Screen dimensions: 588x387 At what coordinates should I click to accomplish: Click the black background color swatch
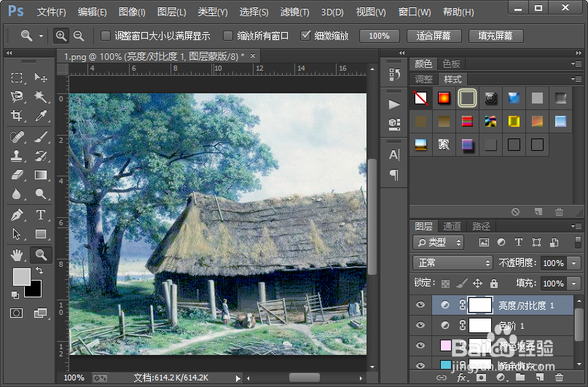point(36,291)
